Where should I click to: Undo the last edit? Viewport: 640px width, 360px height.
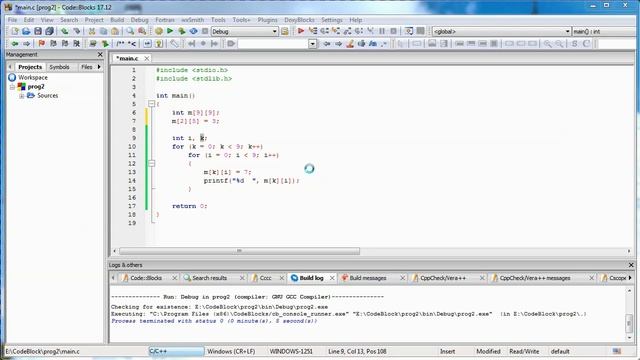pyautogui.click(x=64, y=31)
